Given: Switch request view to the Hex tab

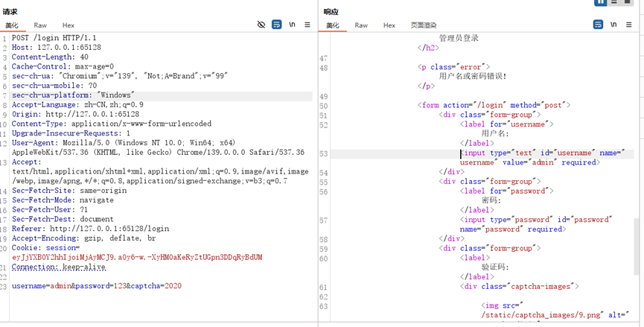Looking at the screenshot, I should pos(68,25).
